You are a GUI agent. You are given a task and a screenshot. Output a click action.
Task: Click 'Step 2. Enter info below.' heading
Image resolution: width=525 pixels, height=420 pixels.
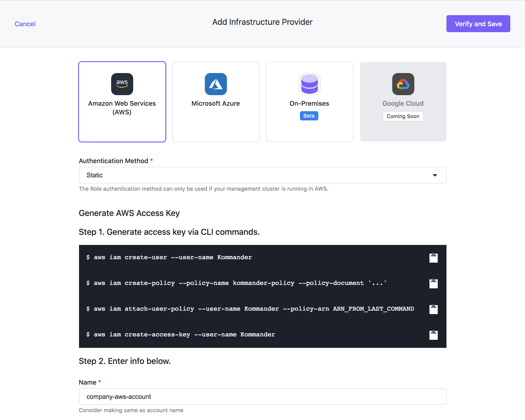(x=125, y=361)
